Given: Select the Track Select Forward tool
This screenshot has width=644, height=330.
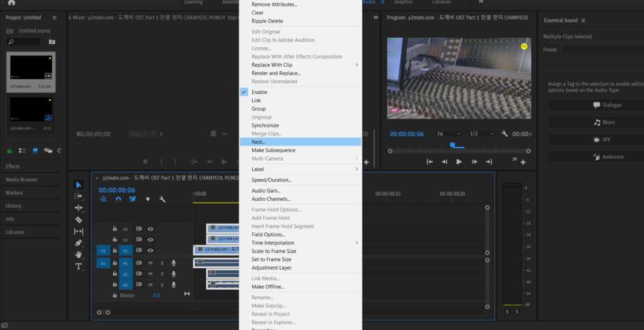Looking at the screenshot, I should coord(79,196).
